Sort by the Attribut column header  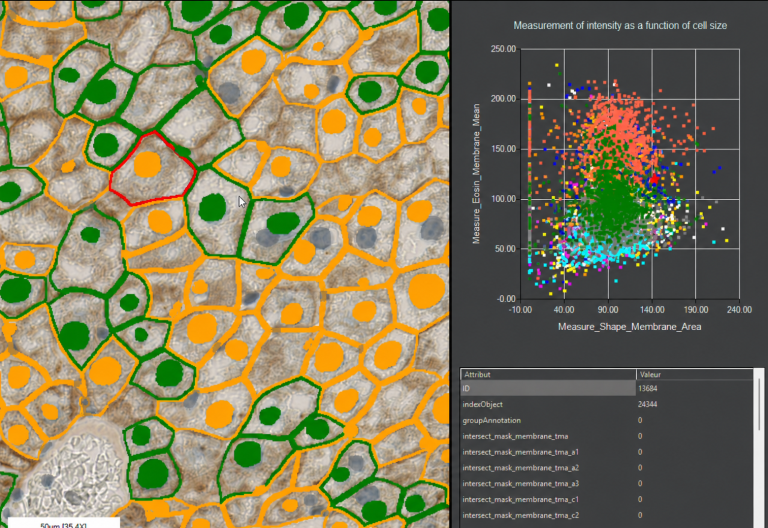[x=548, y=374]
